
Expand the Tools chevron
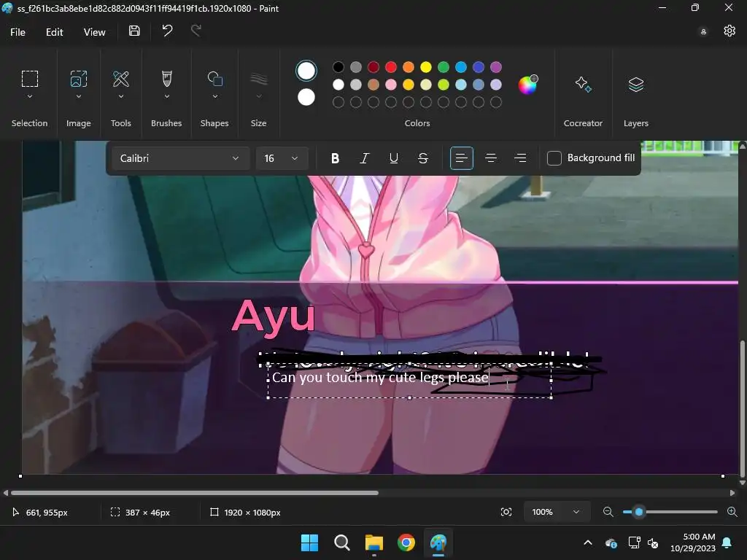coord(121,97)
